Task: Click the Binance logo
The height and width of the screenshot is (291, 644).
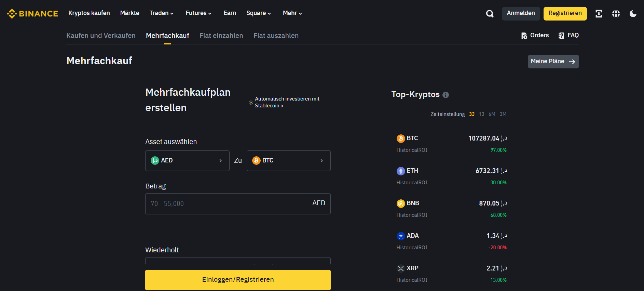Action: [x=32, y=13]
